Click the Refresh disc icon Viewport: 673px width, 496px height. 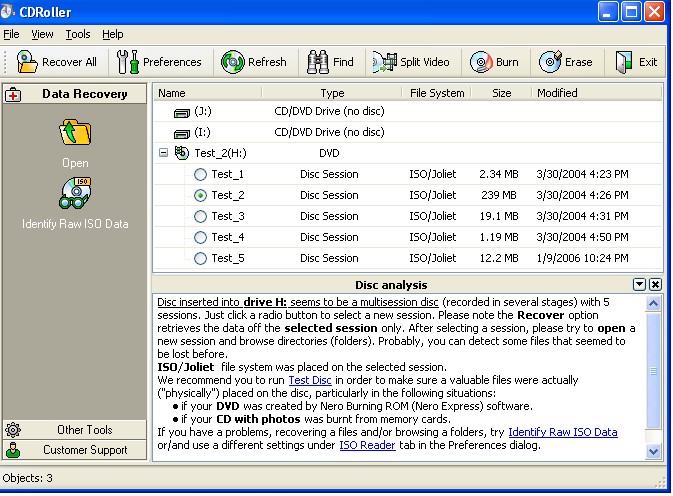click(x=233, y=62)
